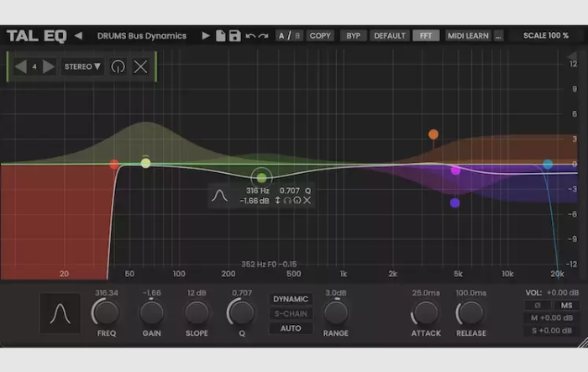Open the STEREO channel mode dropdown

point(82,66)
